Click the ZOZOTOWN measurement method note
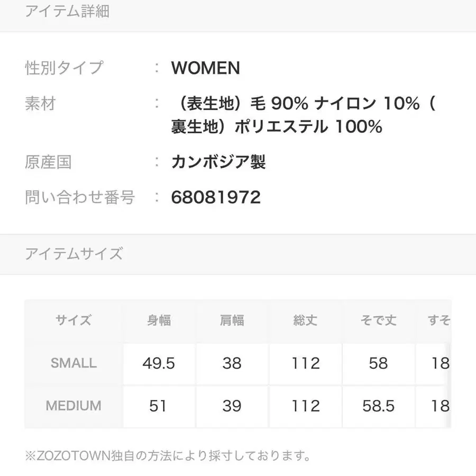476x476 pixels. [167, 455]
